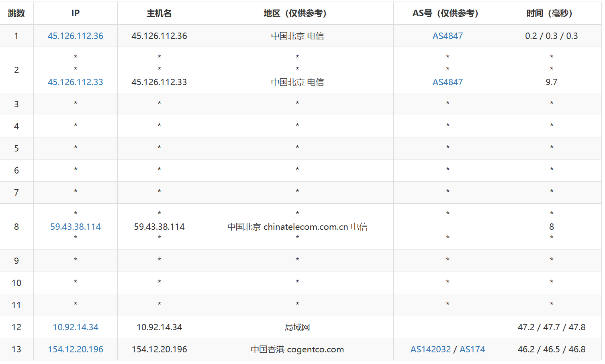Click region 中国香港 cogentco.com
Image resolution: width=605 pixels, height=364 pixels.
[x=297, y=349]
